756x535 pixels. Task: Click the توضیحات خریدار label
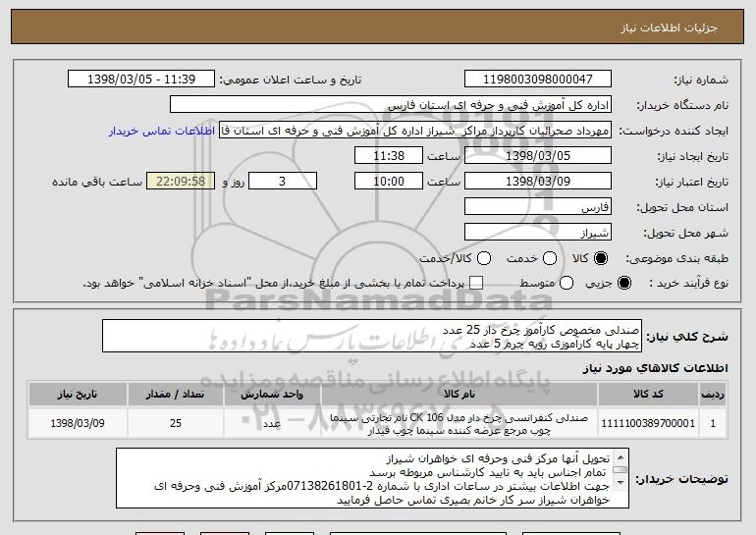coord(681,479)
